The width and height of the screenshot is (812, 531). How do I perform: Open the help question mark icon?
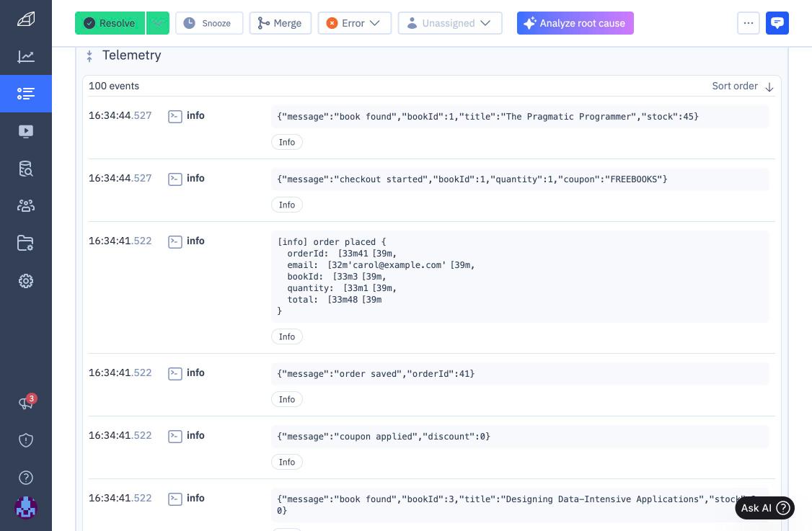click(x=26, y=478)
